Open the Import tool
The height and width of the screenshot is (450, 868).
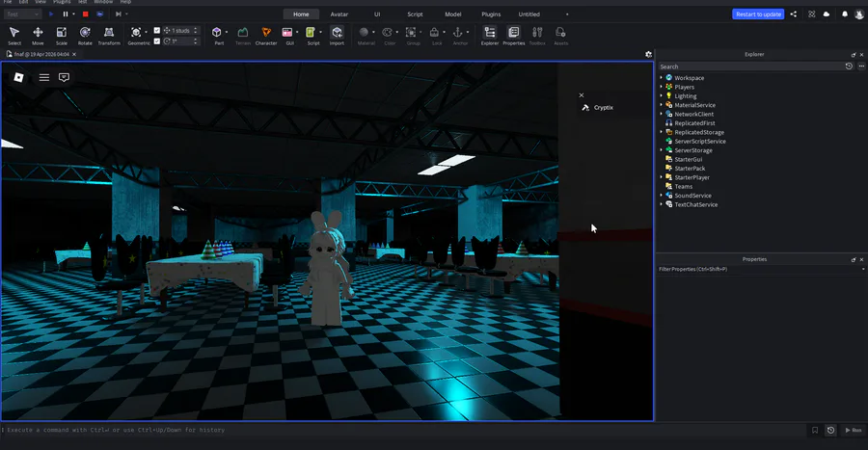click(x=337, y=36)
